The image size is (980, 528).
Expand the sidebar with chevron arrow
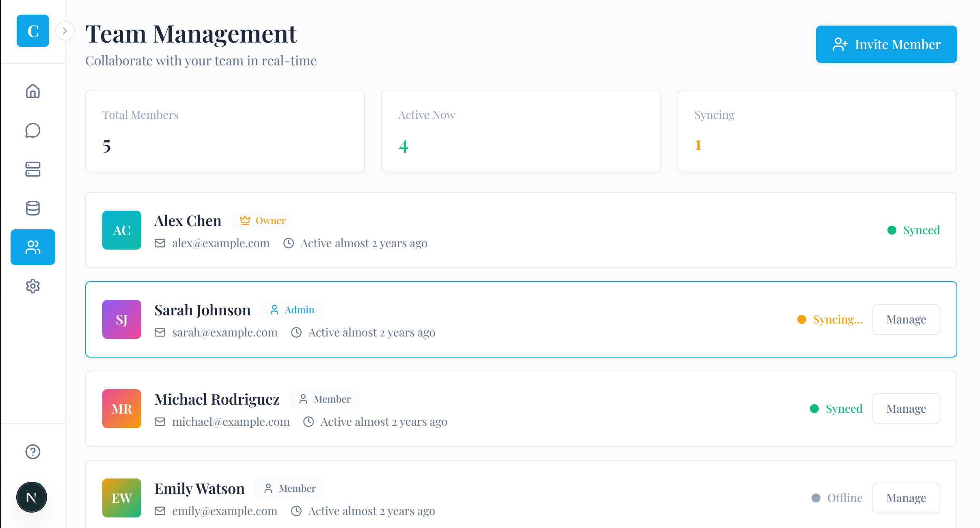point(65,31)
